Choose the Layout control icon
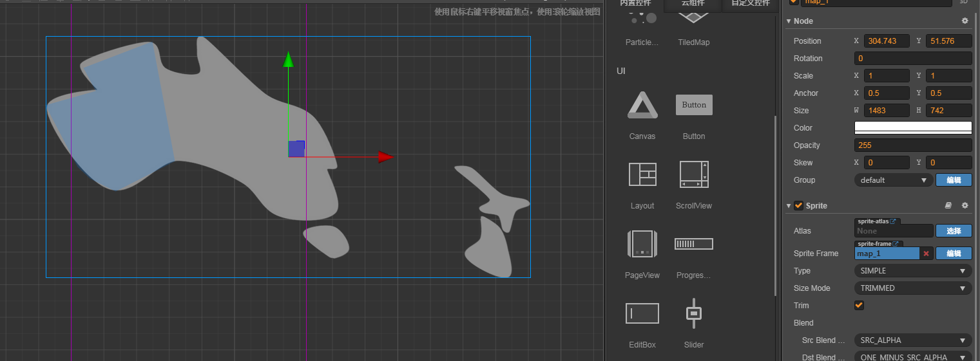980x361 pixels. (642, 174)
